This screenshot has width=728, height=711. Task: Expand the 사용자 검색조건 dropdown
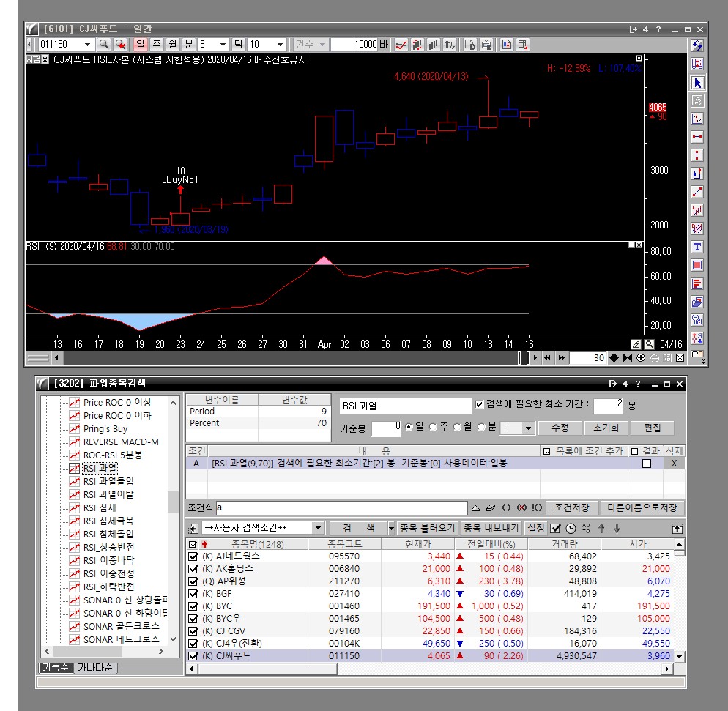(318, 528)
